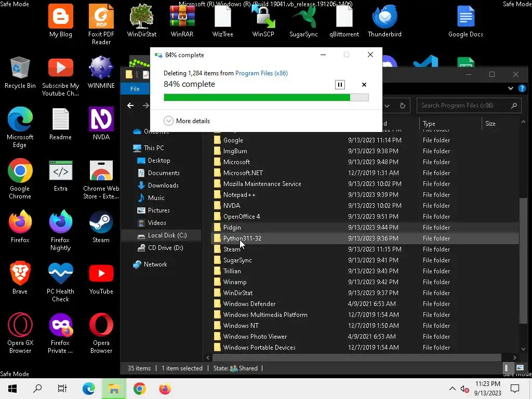Select Recycle Bin desktop icon

pyautogui.click(x=20, y=73)
